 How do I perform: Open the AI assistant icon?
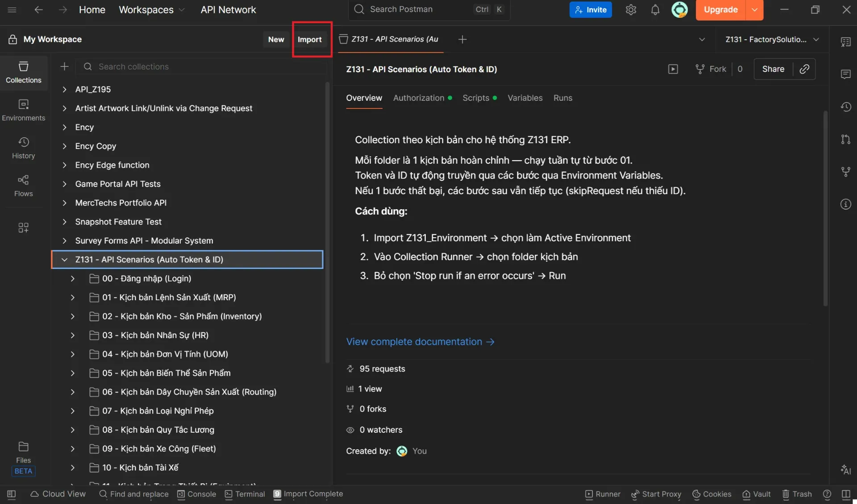[845, 470]
